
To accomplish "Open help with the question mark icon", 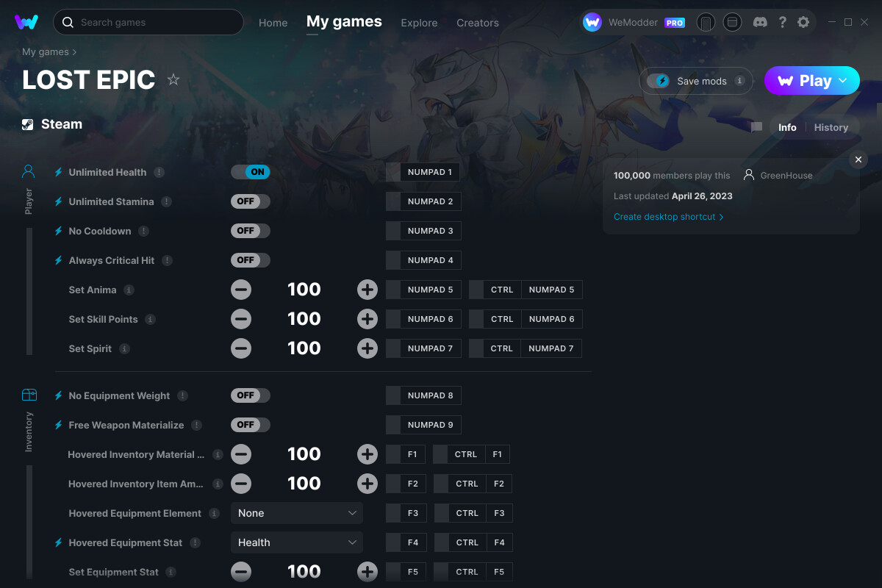I will pyautogui.click(x=783, y=22).
